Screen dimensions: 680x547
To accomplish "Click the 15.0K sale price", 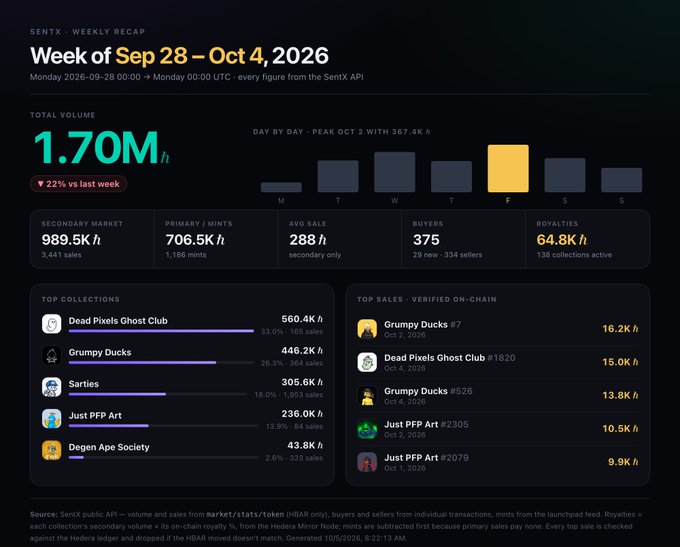I will (620, 362).
